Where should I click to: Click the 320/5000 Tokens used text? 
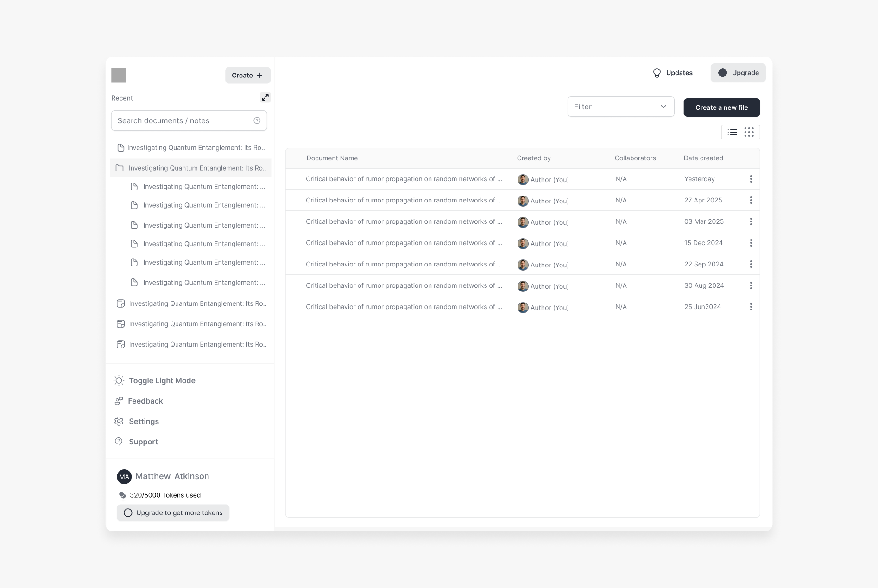(165, 495)
